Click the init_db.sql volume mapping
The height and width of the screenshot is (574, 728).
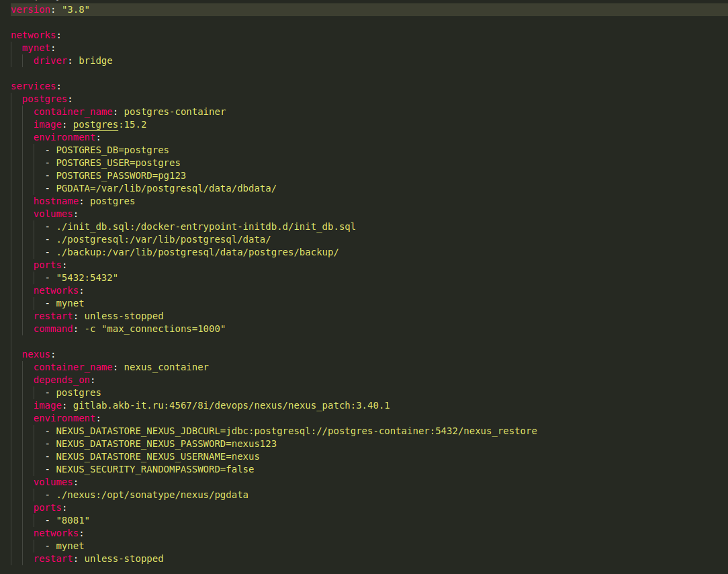click(206, 227)
